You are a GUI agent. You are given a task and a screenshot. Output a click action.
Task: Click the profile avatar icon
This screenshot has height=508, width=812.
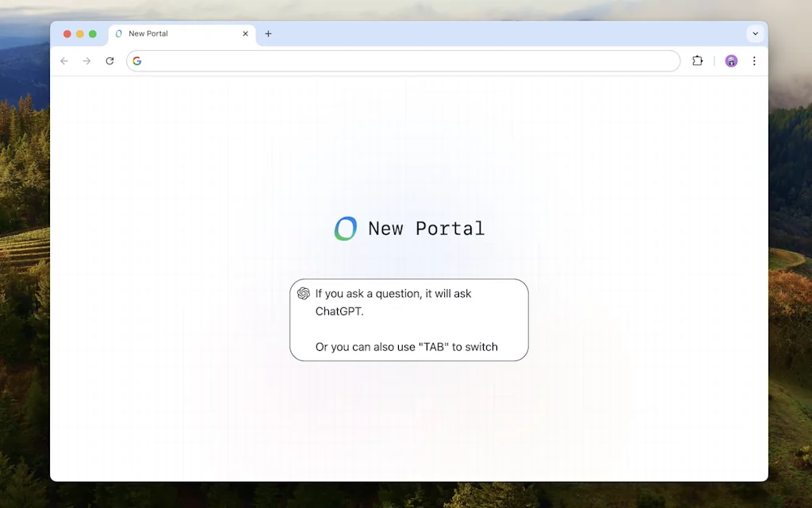tap(730, 60)
